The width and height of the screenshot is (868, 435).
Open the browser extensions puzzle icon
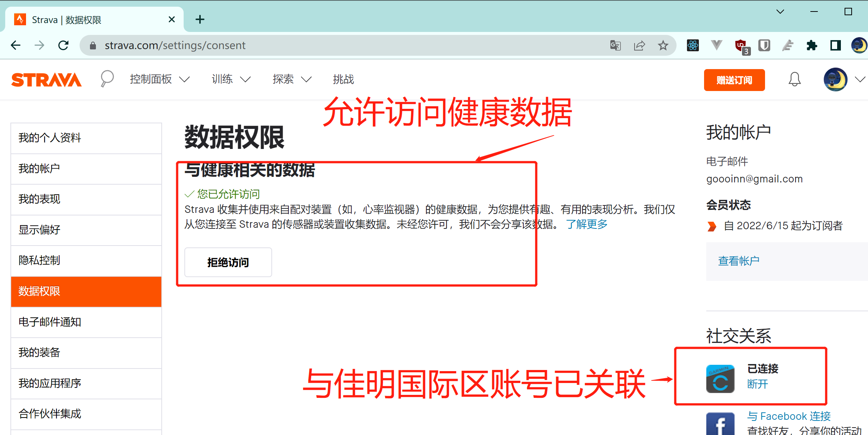pyautogui.click(x=811, y=46)
